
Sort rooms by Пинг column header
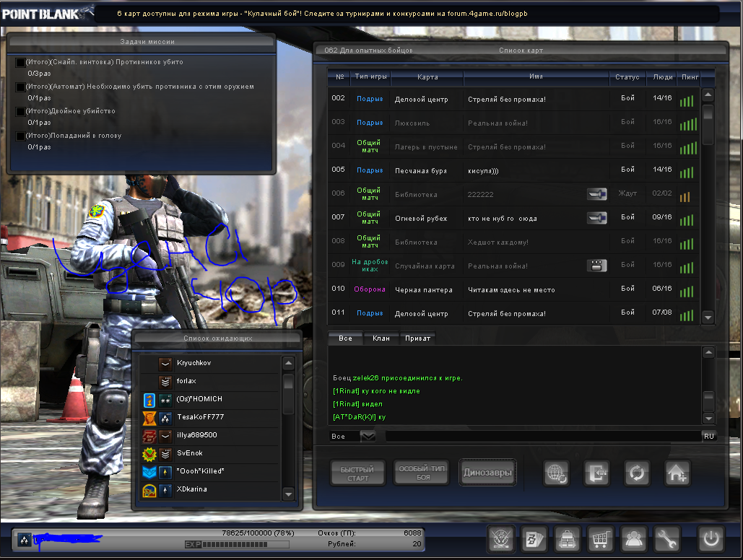(x=690, y=76)
